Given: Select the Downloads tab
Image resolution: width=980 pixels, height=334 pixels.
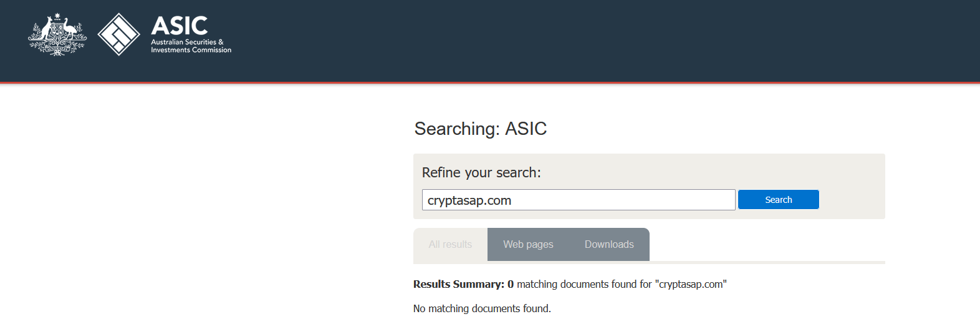Looking at the screenshot, I should 609,245.
